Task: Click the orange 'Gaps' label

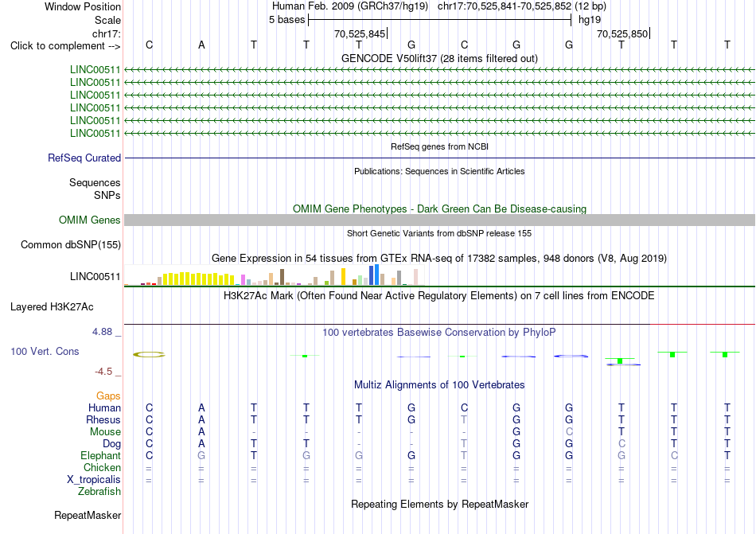Action: 108,396
